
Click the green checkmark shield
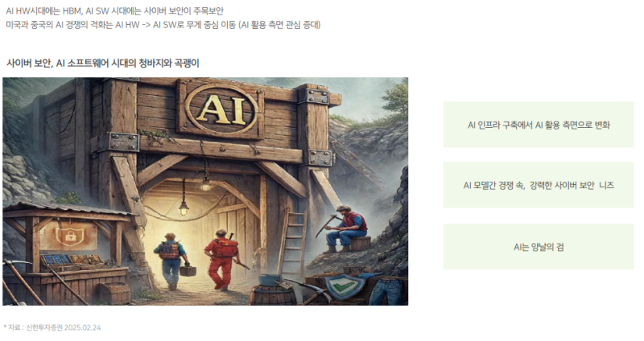tap(344, 286)
